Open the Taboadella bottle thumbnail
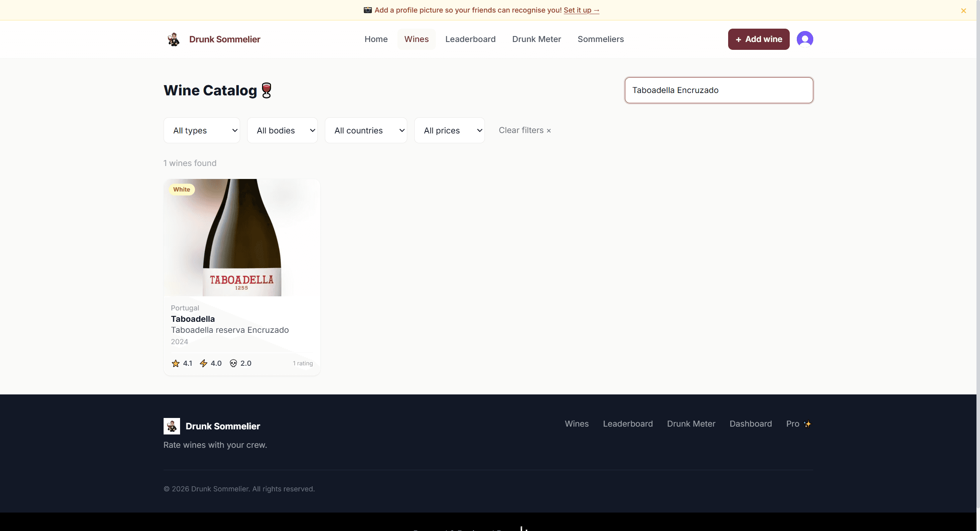Viewport: 980px width, 531px height. click(242, 237)
